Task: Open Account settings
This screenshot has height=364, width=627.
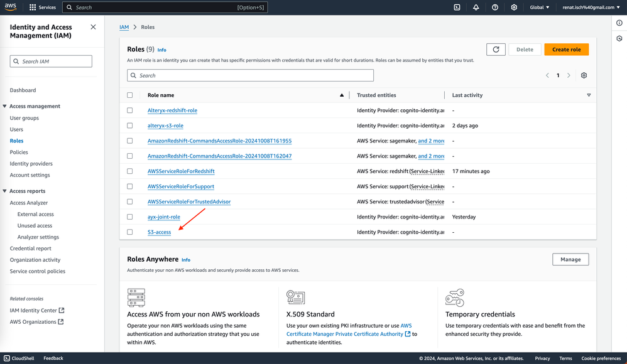Action: pos(30,175)
